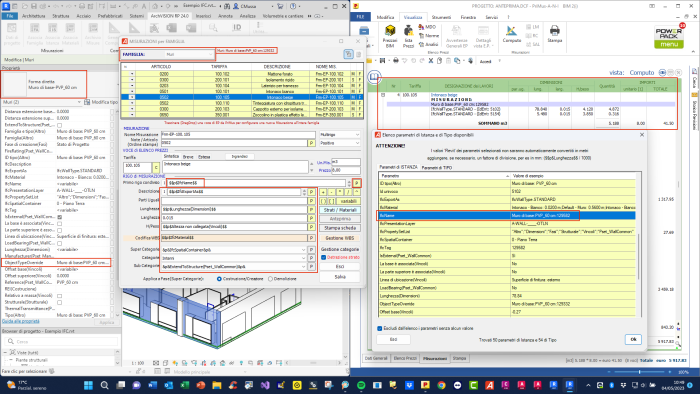Click the plus operator button in Misurazioni dialog
Screen dimensions: 700x394
(x=323, y=192)
